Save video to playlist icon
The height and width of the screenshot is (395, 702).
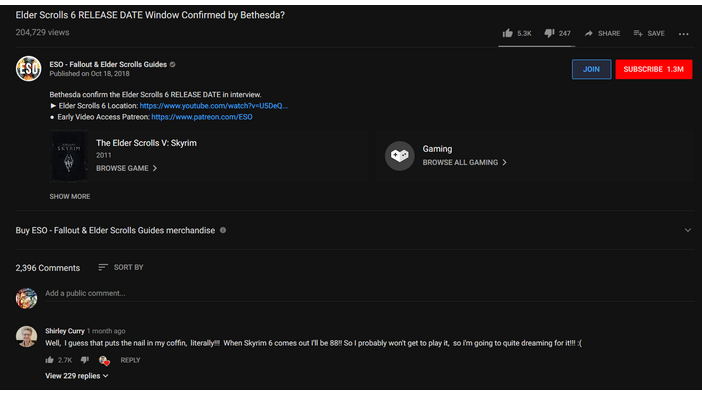(638, 33)
